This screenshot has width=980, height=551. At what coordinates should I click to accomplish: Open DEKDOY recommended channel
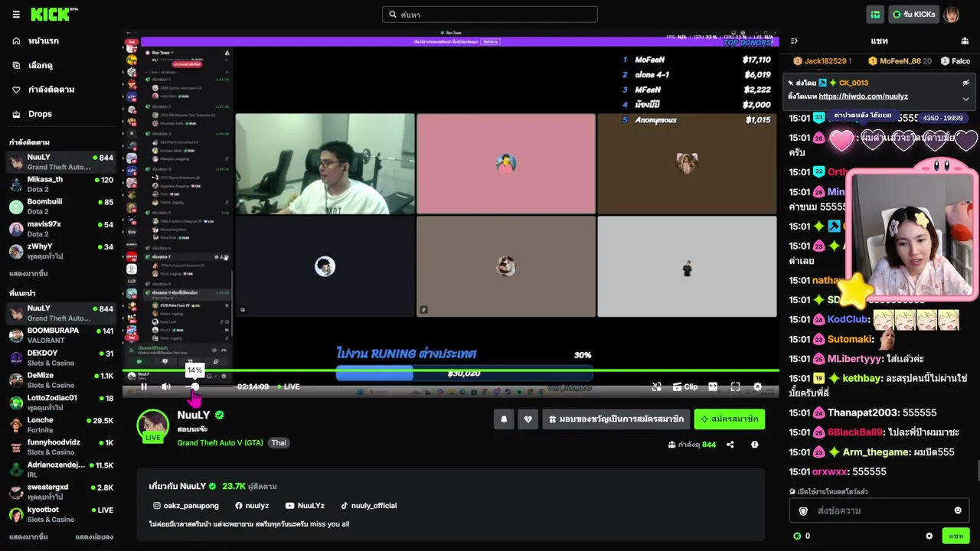point(61,357)
